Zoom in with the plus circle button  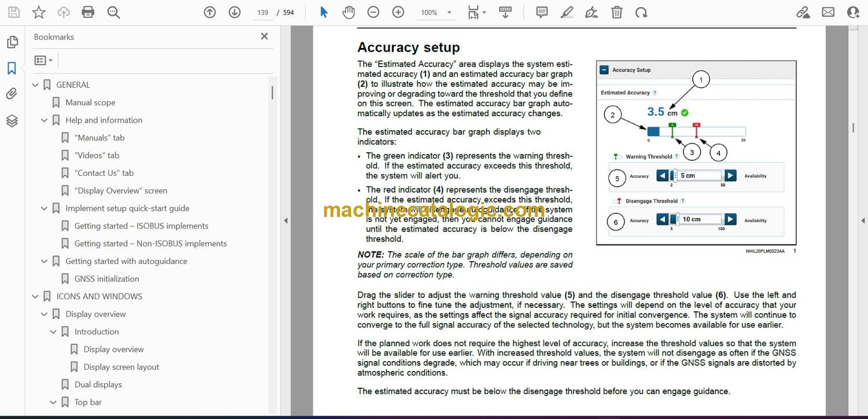pyautogui.click(x=398, y=12)
